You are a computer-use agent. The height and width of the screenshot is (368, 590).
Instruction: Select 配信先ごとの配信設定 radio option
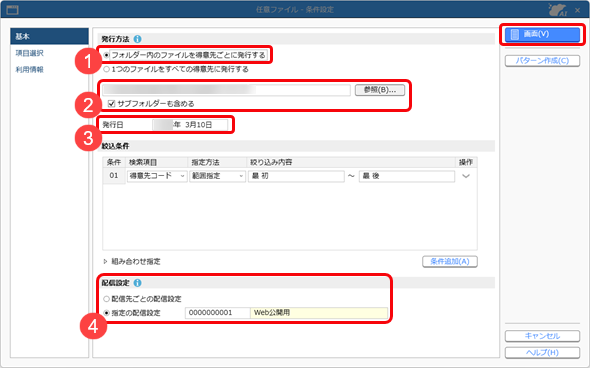pos(106,299)
